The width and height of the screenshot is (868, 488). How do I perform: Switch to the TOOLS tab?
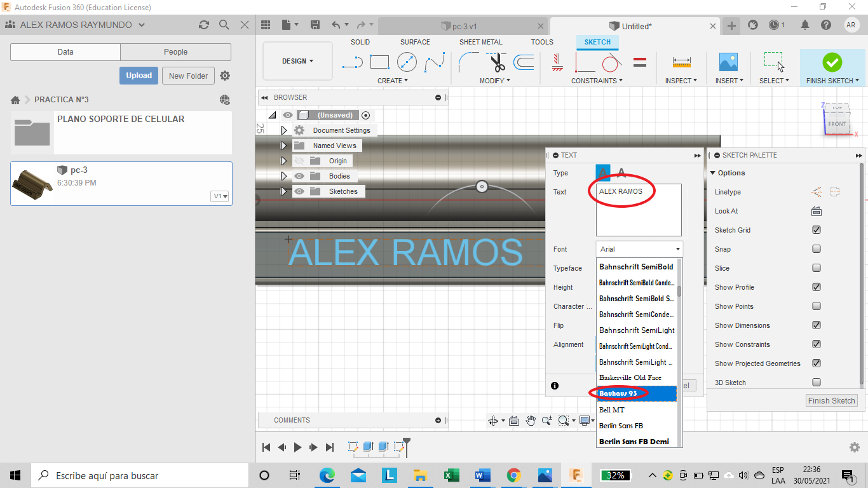click(542, 42)
